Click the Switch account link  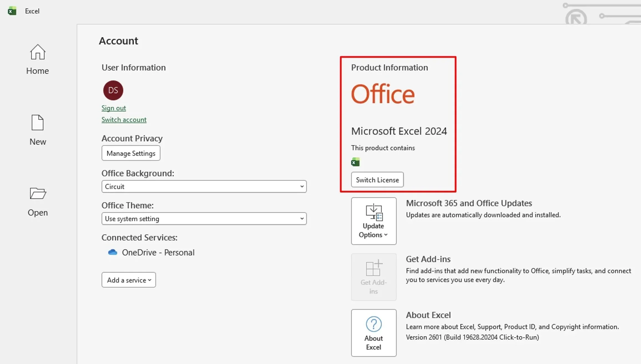124,120
